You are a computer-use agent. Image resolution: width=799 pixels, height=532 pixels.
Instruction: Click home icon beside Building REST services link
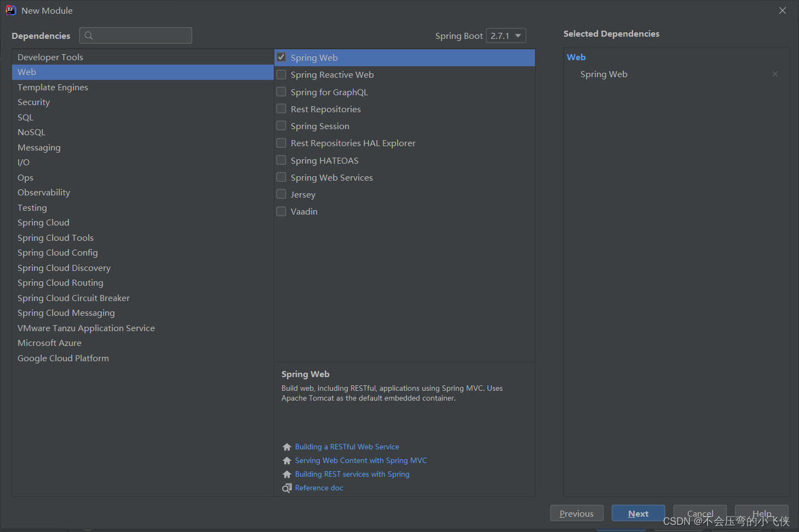coord(287,475)
